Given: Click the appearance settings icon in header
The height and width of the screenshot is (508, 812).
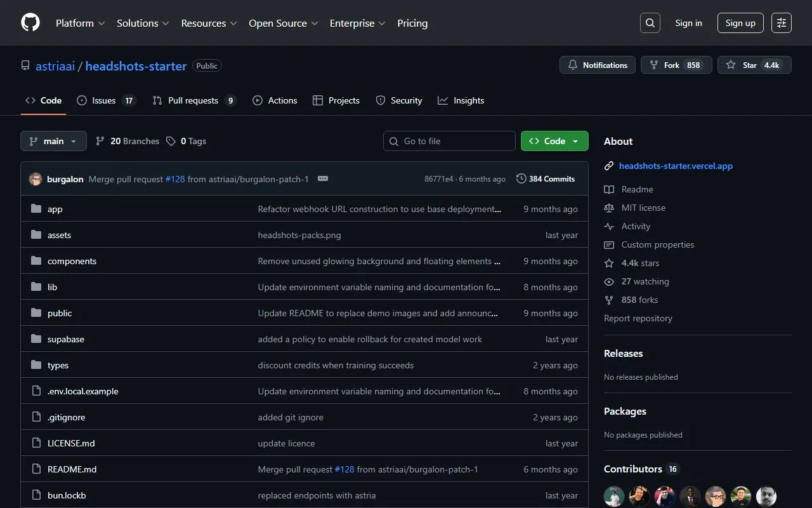Looking at the screenshot, I should (x=782, y=23).
